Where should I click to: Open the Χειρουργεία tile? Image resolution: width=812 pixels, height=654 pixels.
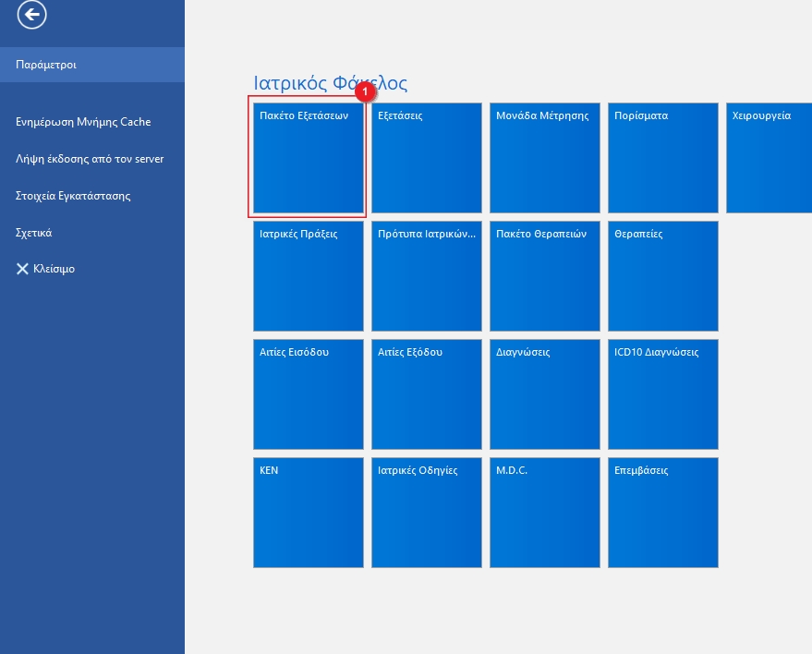tap(770, 158)
